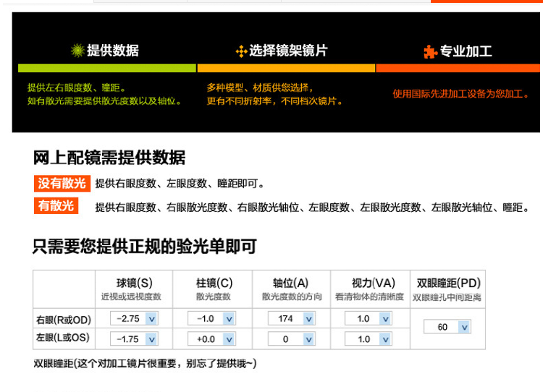Click the 左眼(L或OS) row label
This screenshot has width=543, height=392.
point(63,337)
